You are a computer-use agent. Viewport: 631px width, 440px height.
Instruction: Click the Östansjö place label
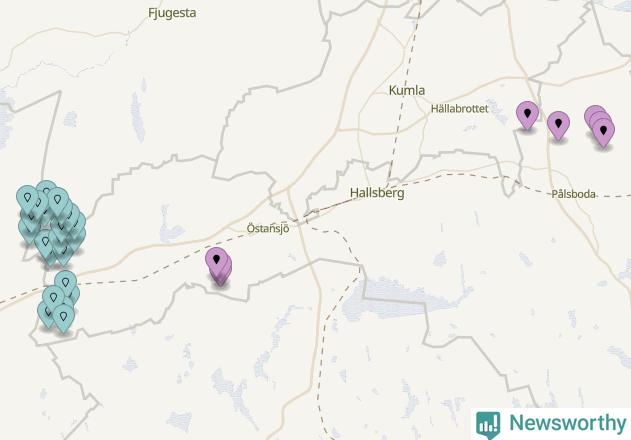coord(268,229)
